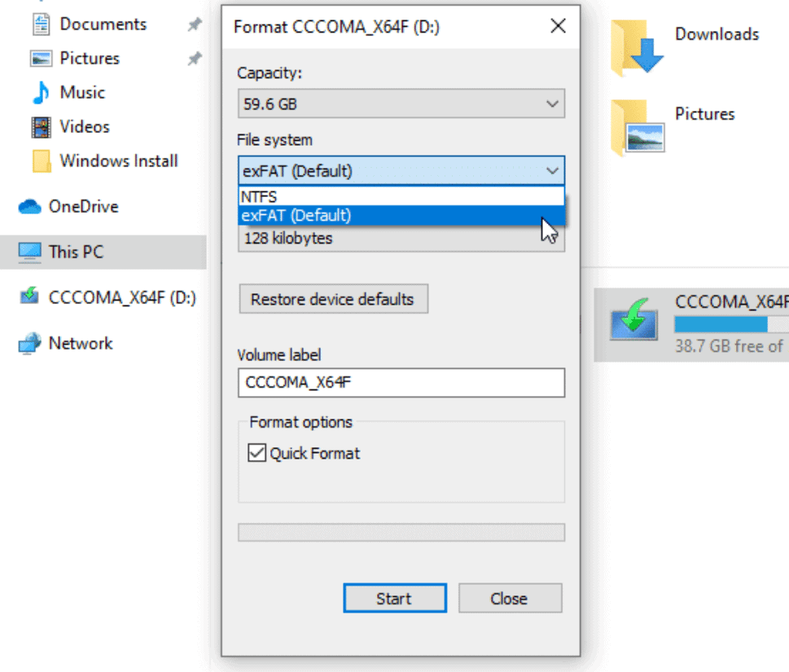Click the Network icon in sidebar
The height and width of the screenshot is (672, 789).
29,343
